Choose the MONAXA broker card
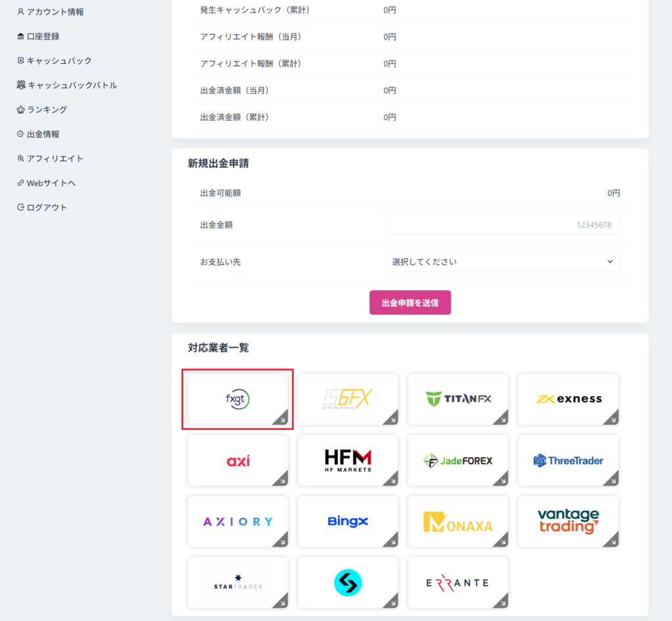 click(458, 521)
